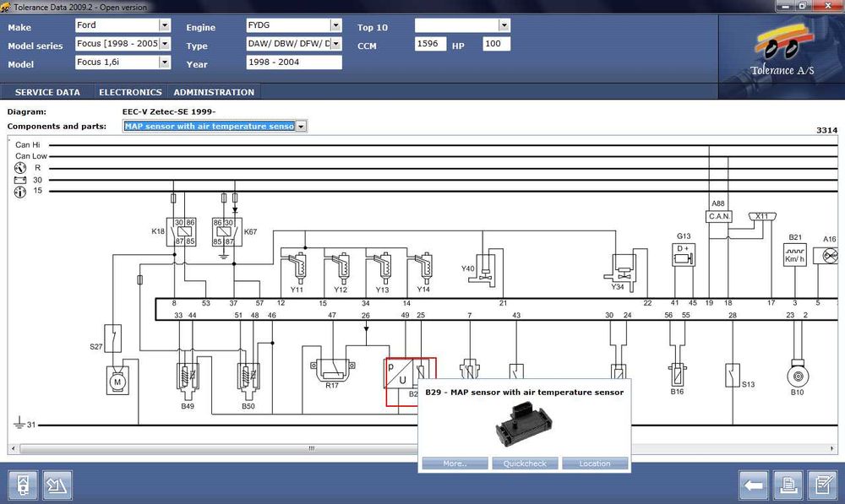Click the notes checklist icon at bottom right
Screen dimensions: 845x504
pos(823,485)
